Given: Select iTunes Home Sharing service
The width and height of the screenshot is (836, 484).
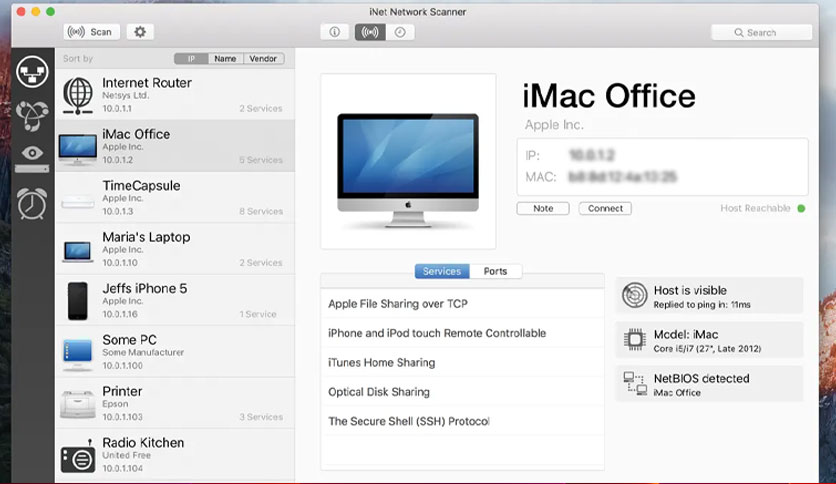Looking at the screenshot, I should pos(462,362).
